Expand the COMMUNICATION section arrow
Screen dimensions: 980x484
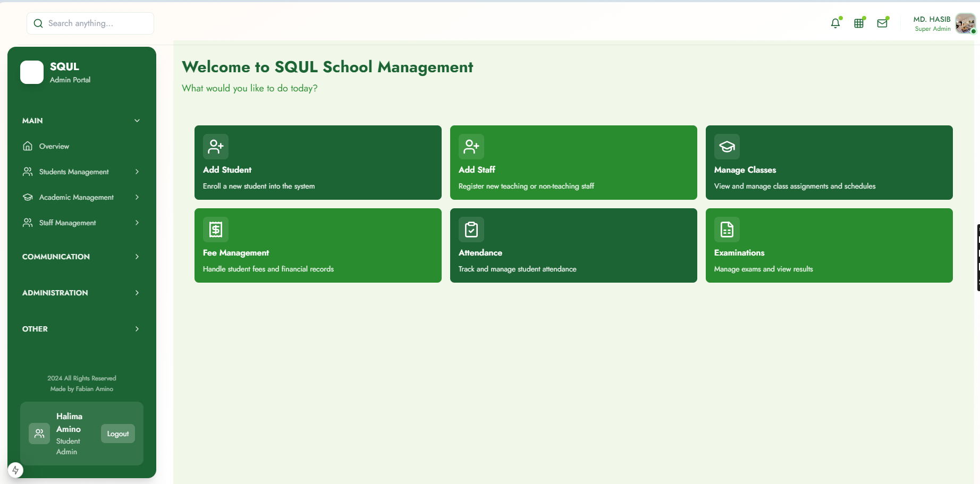(x=137, y=257)
